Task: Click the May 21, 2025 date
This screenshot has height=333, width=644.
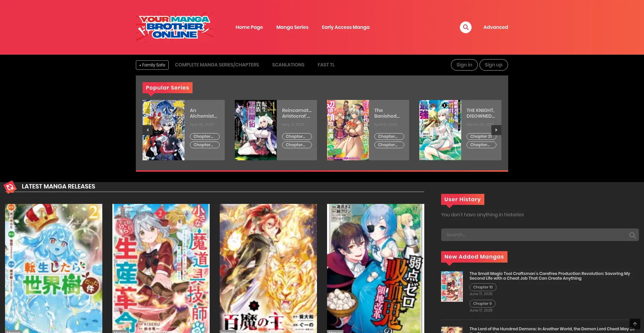Action: click(293, 124)
